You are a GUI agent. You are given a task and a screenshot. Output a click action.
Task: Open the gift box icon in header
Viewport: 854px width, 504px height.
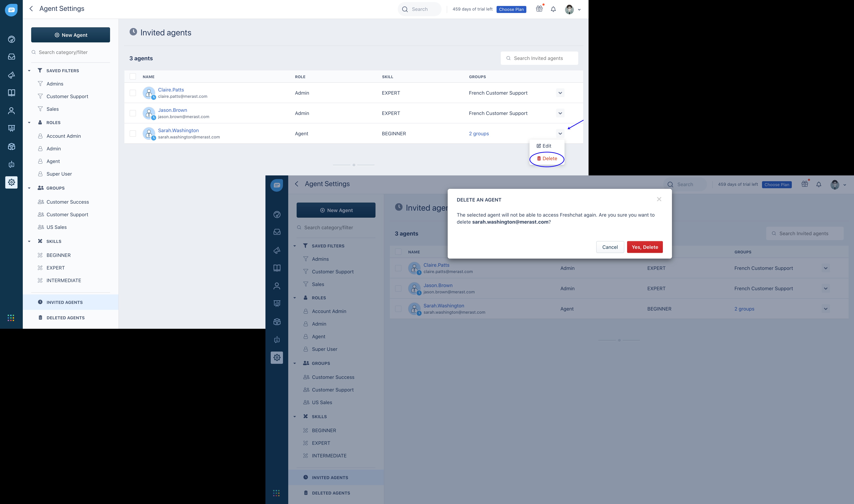click(539, 9)
